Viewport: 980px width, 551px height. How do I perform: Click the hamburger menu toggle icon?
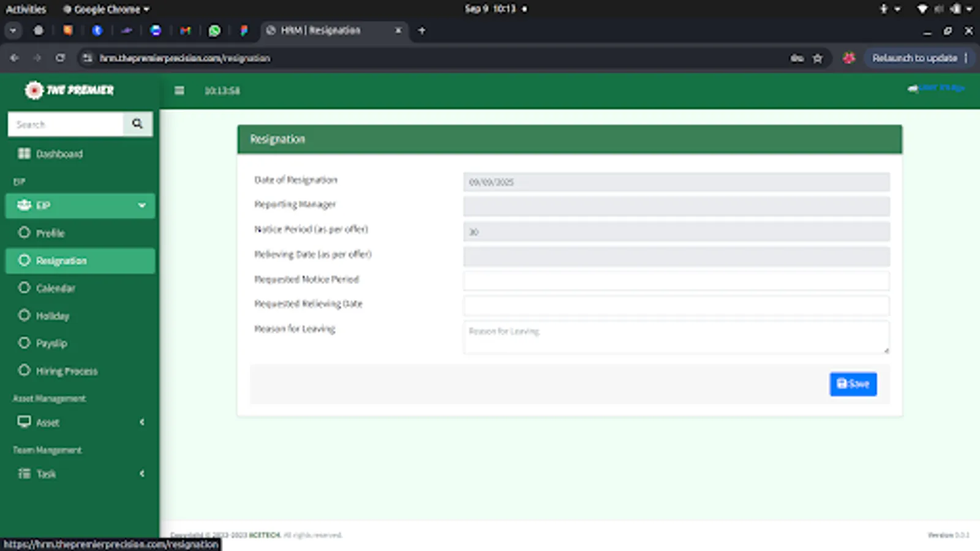pos(179,91)
